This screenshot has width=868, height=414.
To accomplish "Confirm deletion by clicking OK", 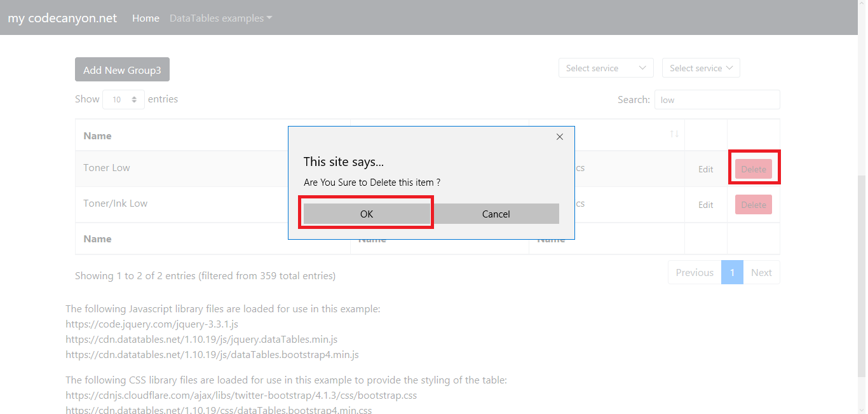I will pyautogui.click(x=367, y=214).
